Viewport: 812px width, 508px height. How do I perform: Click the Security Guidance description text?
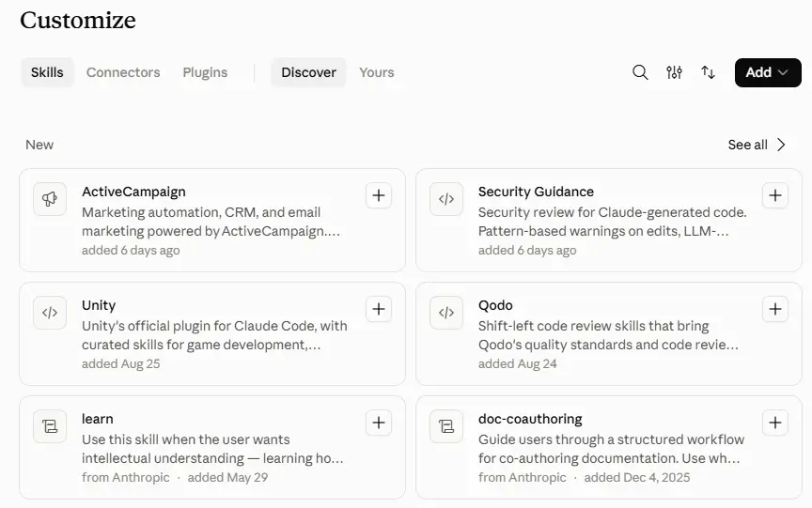[x=612, y=222]
